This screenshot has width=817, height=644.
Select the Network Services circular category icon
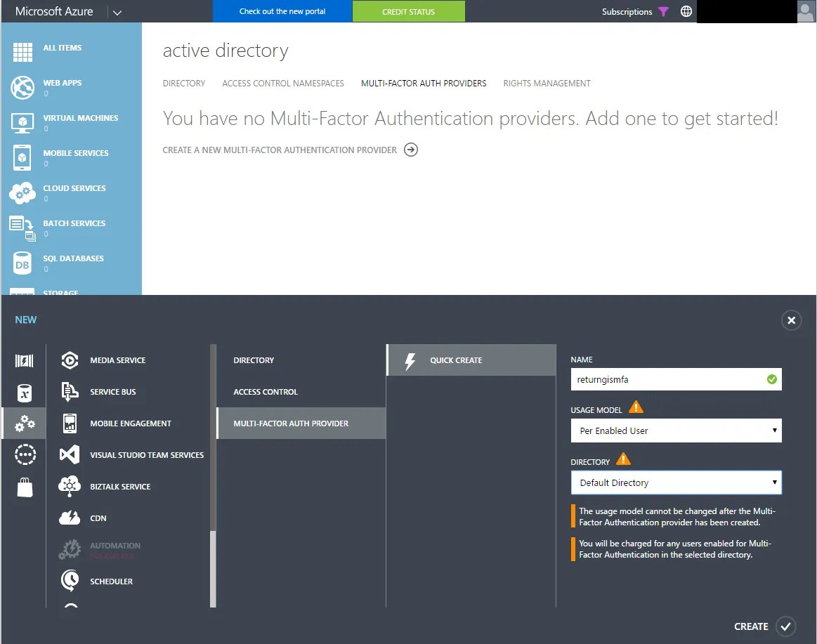click(x=25, y=455)
